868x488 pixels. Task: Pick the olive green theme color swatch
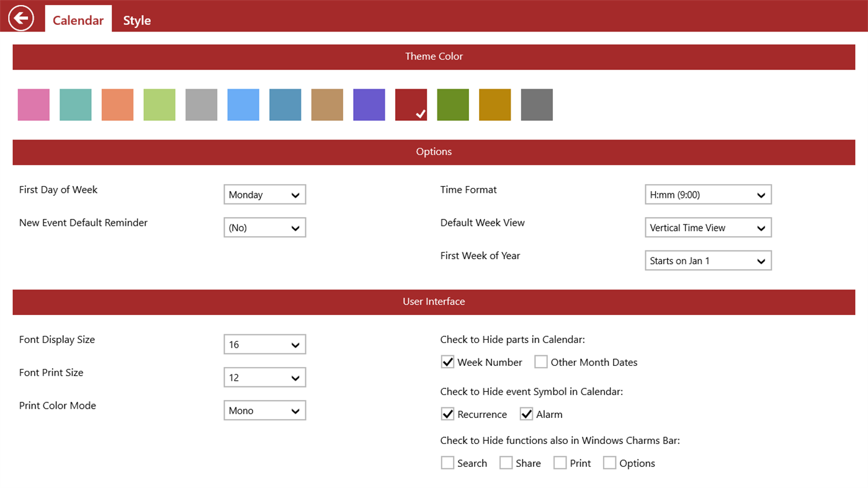pos(453,105)
